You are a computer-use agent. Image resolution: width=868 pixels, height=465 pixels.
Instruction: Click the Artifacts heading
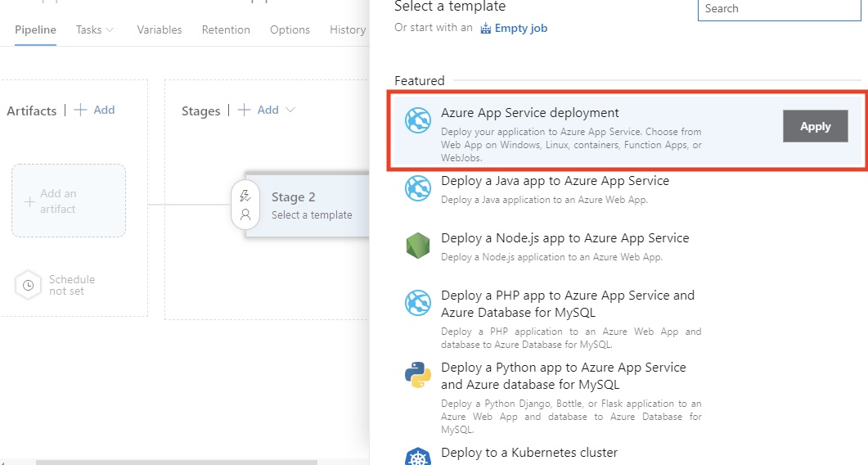pos(32,111)
